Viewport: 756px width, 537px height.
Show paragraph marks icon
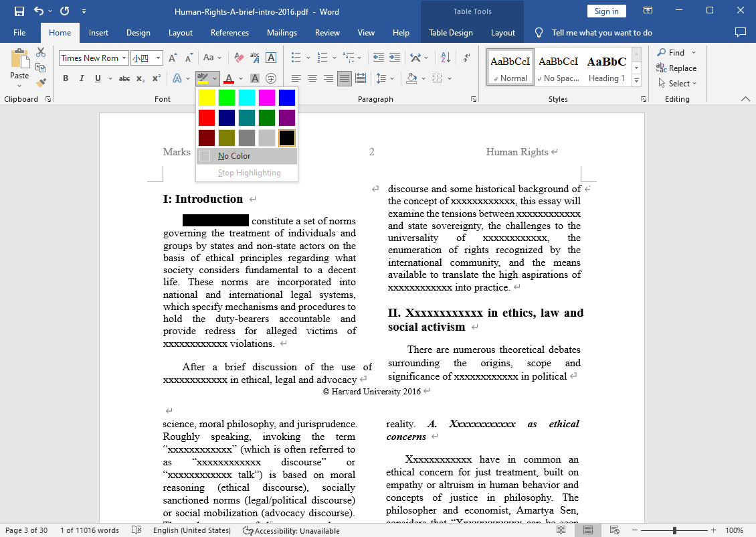466,58
